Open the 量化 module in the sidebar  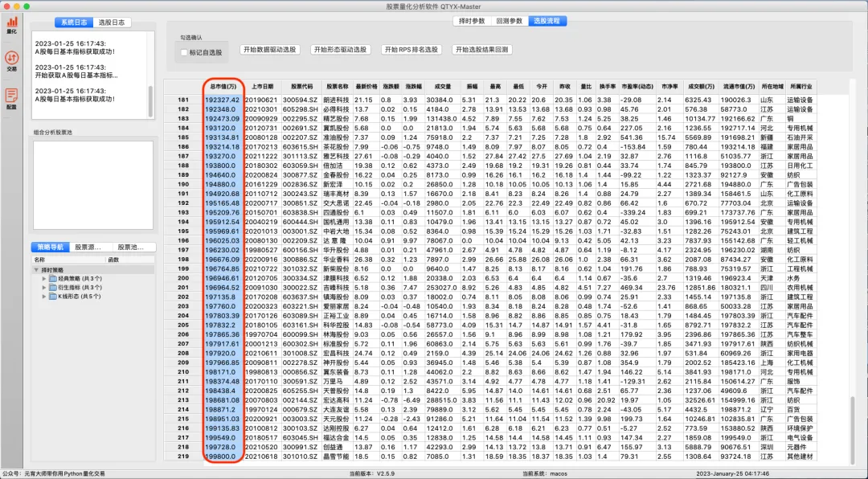pos(11,25)
